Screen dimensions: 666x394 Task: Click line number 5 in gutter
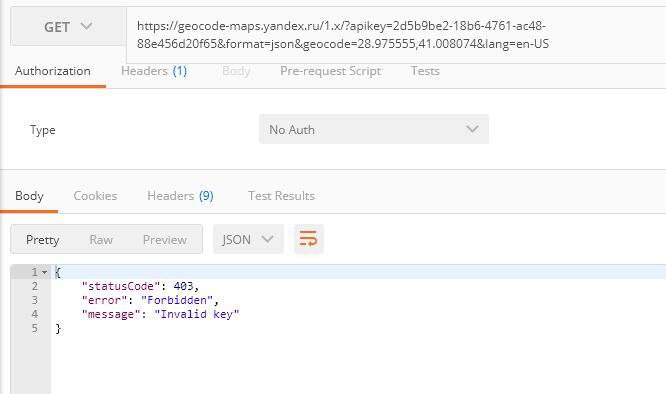point(34,328)
